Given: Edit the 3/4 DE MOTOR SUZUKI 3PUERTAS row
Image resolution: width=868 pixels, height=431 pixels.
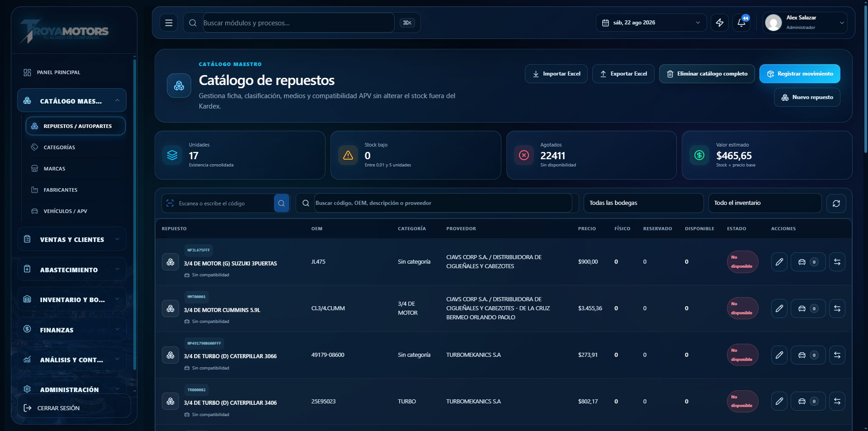Looking at the screenshot, I should [779, 262].
